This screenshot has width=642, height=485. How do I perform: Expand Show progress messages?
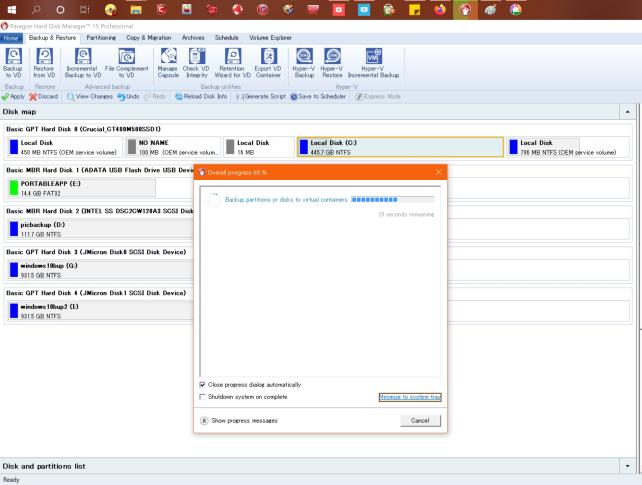point(239,421)
